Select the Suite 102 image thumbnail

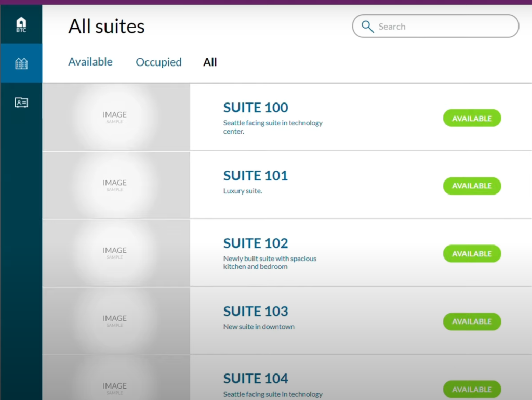(x=116, y=253)
